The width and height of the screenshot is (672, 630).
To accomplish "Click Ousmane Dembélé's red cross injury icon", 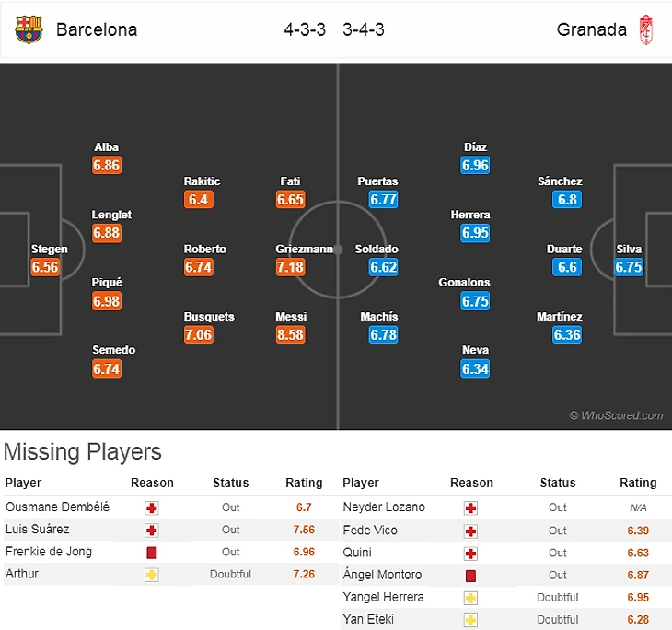I will pyautogui.click(x=152, y=507).
